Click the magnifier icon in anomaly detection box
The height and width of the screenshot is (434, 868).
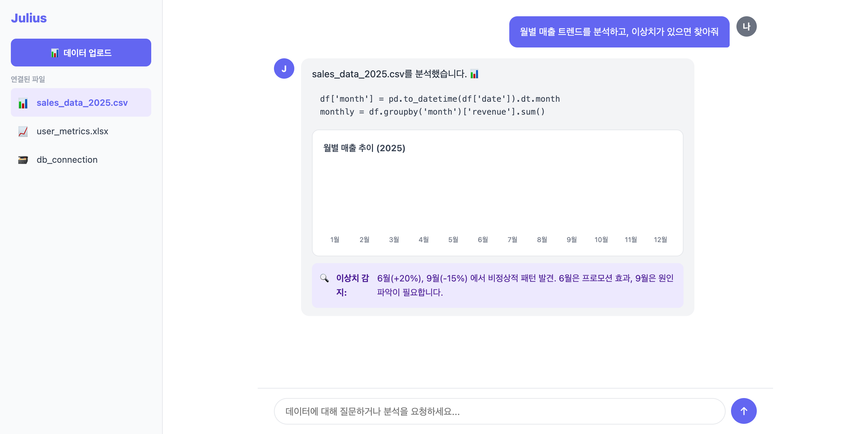pos(324,278)
